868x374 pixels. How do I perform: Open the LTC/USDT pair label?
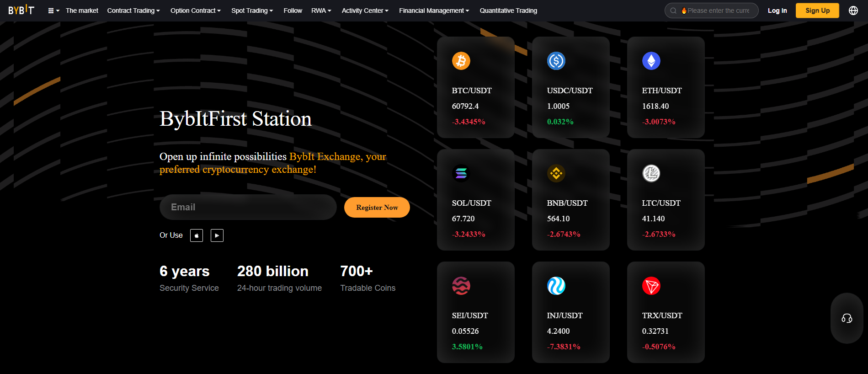pos(661,203)
